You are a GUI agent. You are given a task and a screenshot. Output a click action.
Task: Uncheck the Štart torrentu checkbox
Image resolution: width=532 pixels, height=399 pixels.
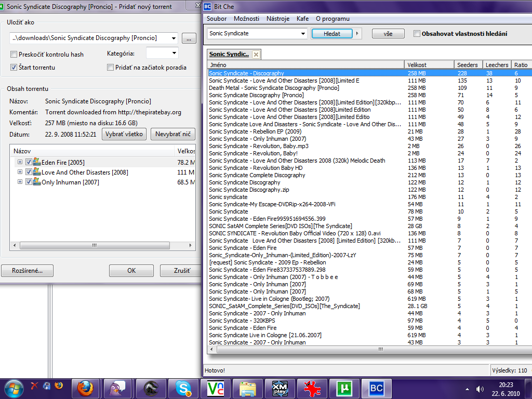pos(14,67)
